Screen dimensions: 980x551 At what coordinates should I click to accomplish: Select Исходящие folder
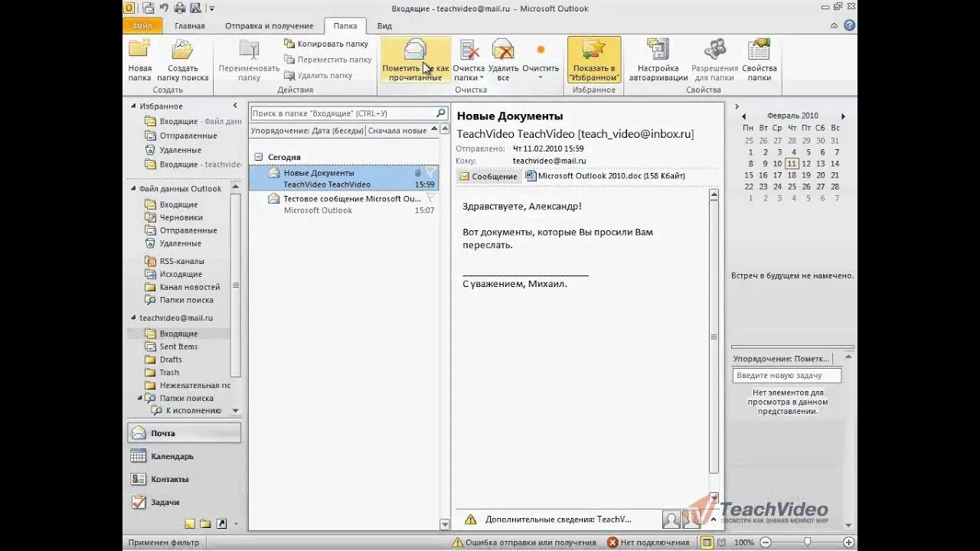pos(181,274)
